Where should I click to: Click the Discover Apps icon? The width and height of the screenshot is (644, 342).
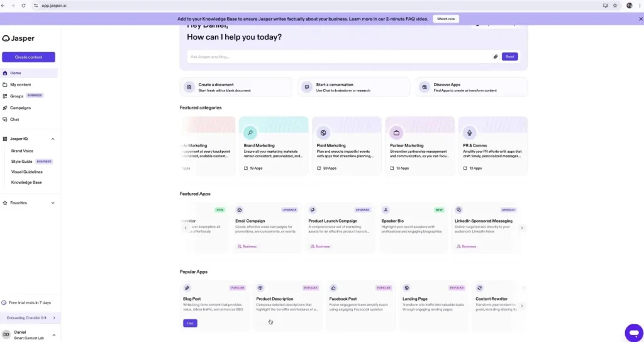click(x=425, y=87)
